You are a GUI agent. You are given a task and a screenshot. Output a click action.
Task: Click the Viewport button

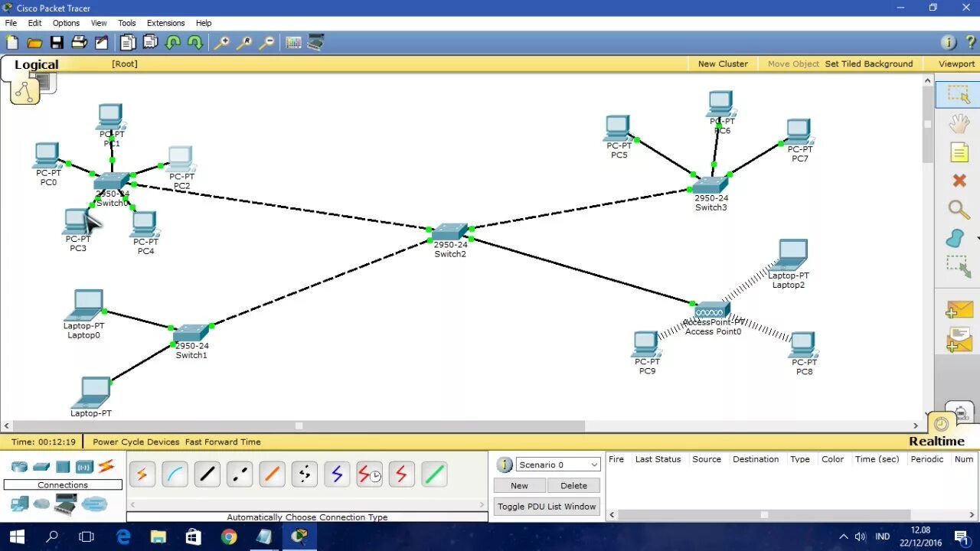(957, 64)
